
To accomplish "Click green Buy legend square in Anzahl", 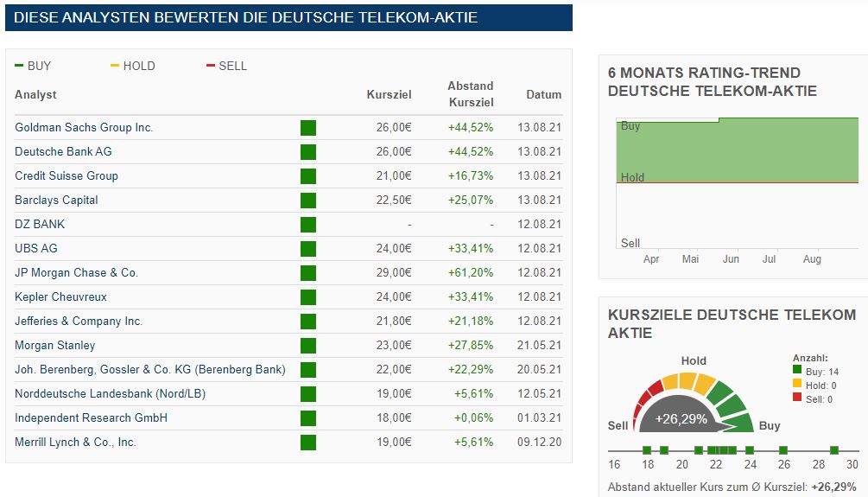I will (x=797, y=370).
